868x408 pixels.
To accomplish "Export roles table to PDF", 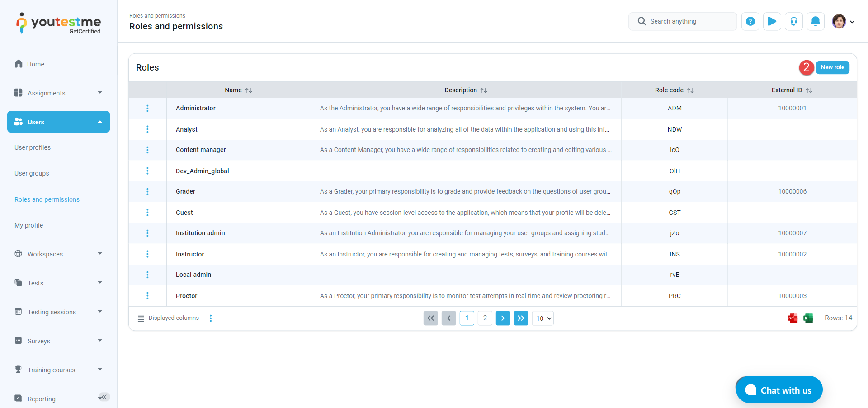I will (x=793, y=318).
